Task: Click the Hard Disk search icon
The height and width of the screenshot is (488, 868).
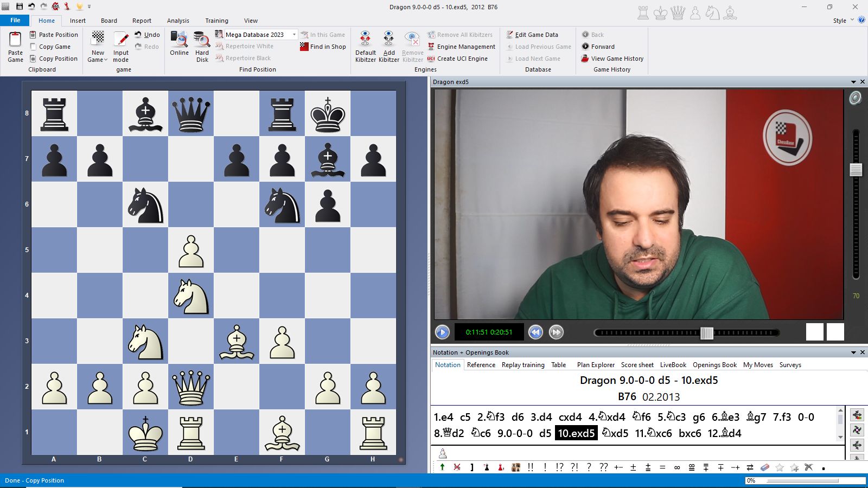Action: [202, 40]
